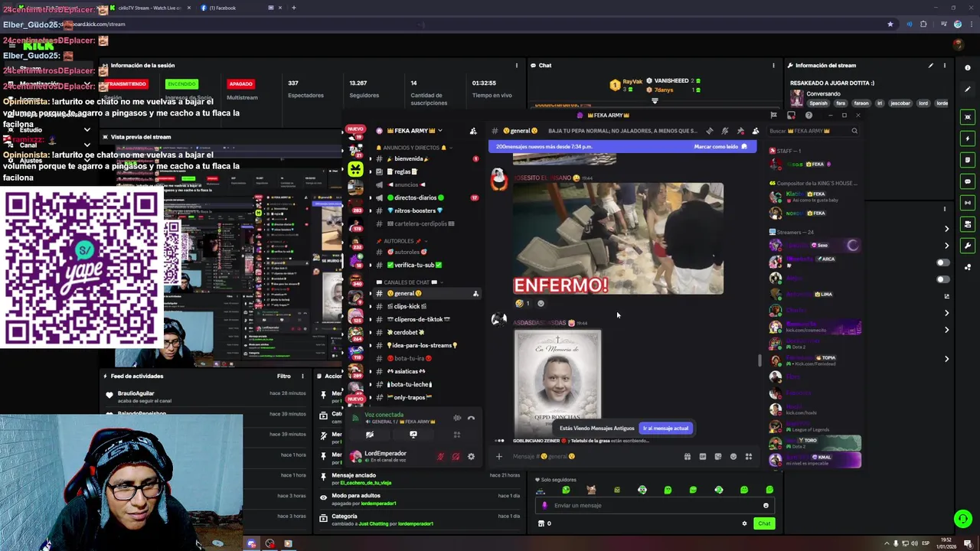Viewport: 980px width, 551px height.
Task: Expand Canal section in Kick sidebar
Action: click(87, 145)
